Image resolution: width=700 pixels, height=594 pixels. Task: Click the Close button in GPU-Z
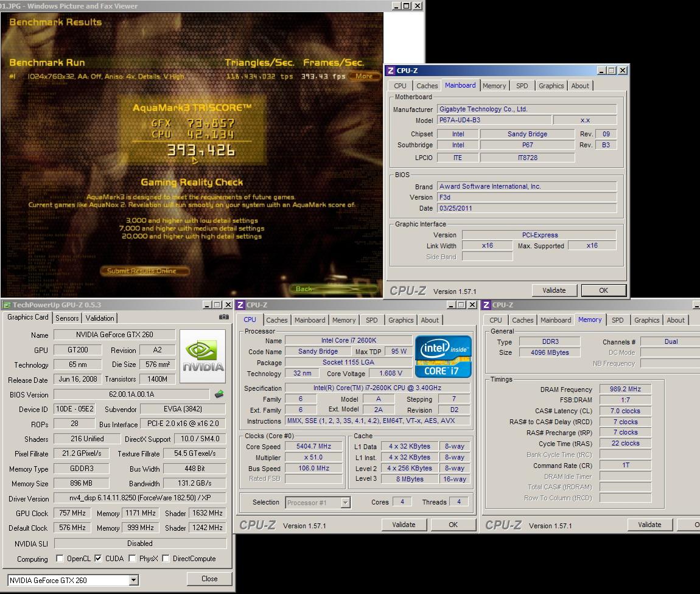pos(209,579)
